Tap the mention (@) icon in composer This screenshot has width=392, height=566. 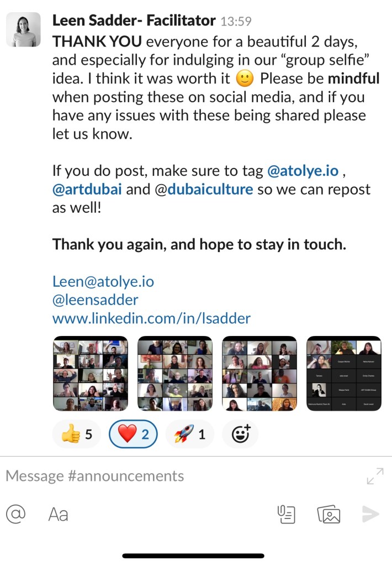pyautogui.click(x=16, y=513)
